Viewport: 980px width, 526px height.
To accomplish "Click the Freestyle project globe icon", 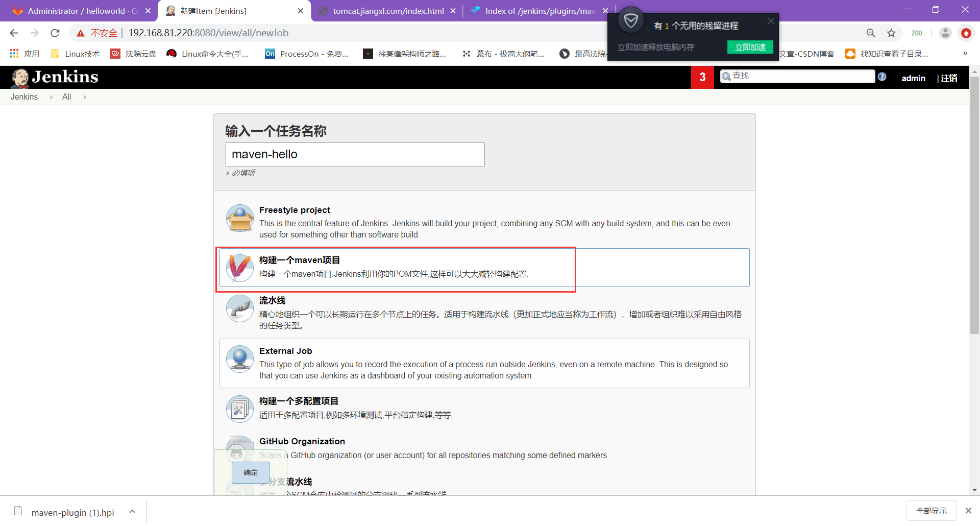I will [x=239, y=218].
